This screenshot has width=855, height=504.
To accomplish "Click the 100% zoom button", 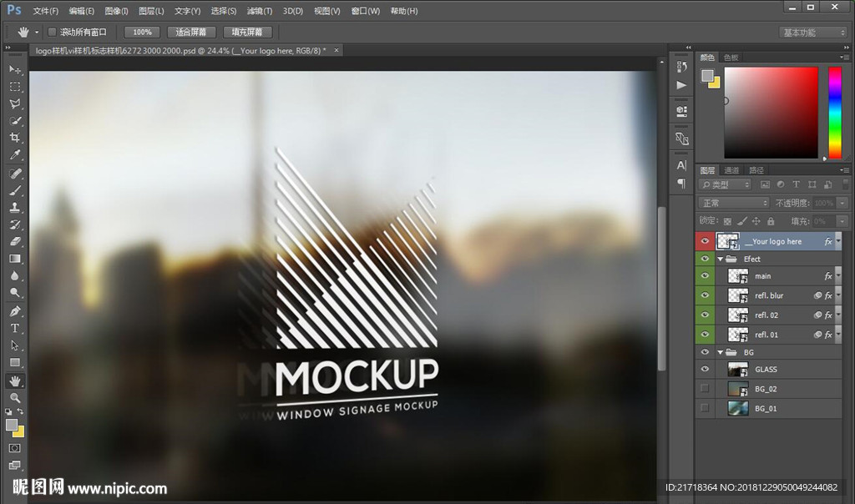I will (142, 33).
